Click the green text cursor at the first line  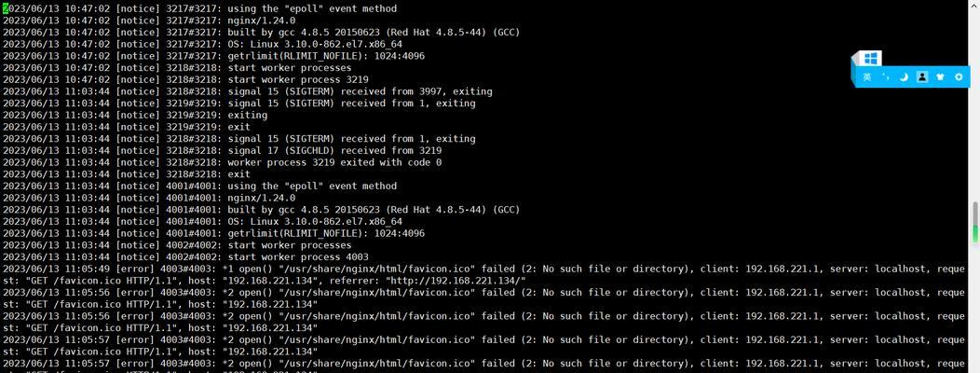tap(6, 8)
